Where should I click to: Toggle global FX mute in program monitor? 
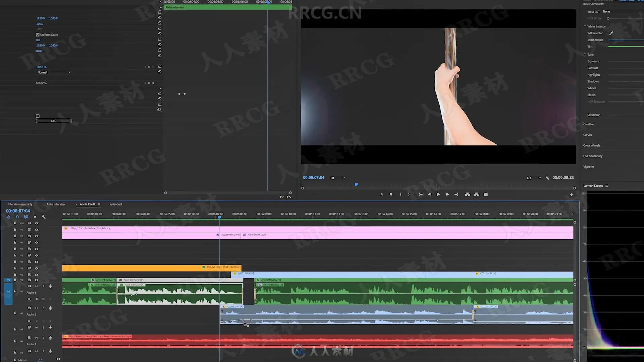(x=382, y=195)
